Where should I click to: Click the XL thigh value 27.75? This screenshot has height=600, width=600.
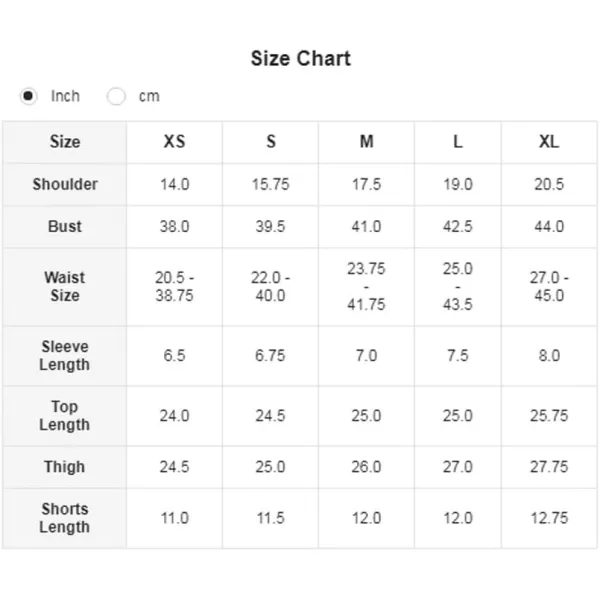(549, 467)
